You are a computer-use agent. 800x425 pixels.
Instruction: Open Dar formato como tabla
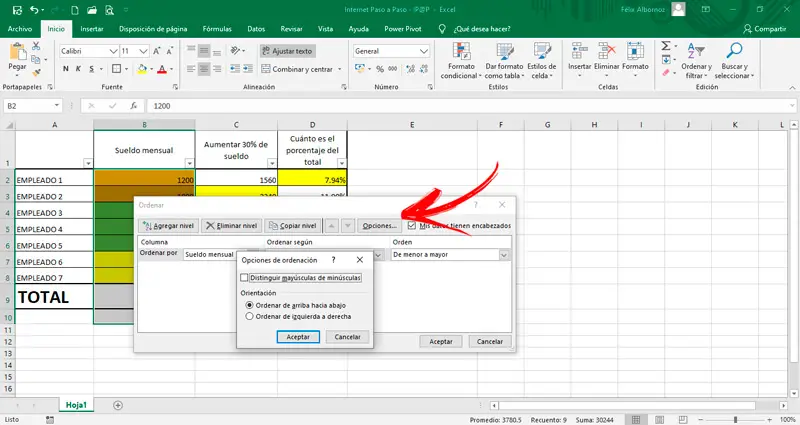[x=504, y=61]
